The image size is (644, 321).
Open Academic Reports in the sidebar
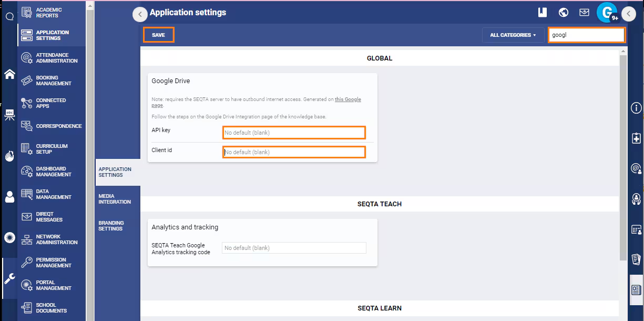click(x=52, y=13)
